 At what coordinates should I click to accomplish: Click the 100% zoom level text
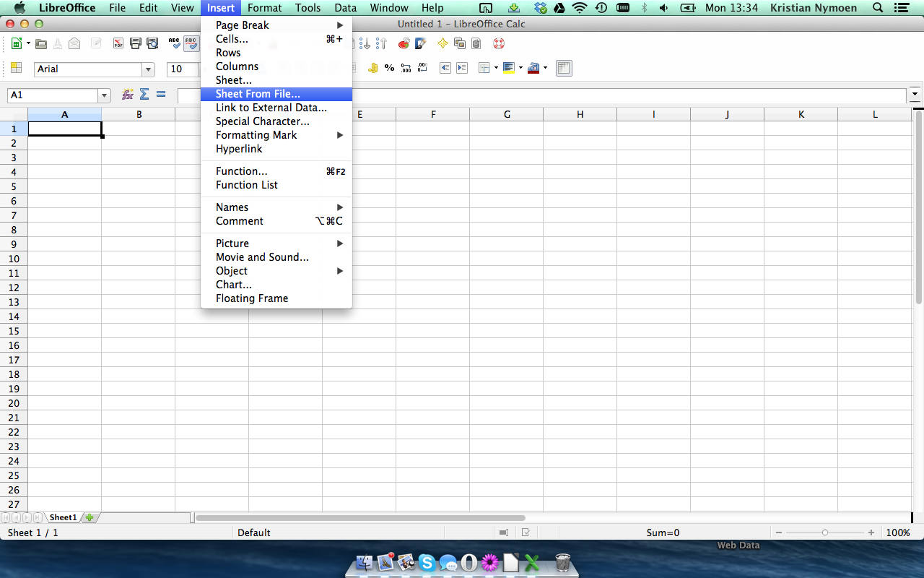898,532
